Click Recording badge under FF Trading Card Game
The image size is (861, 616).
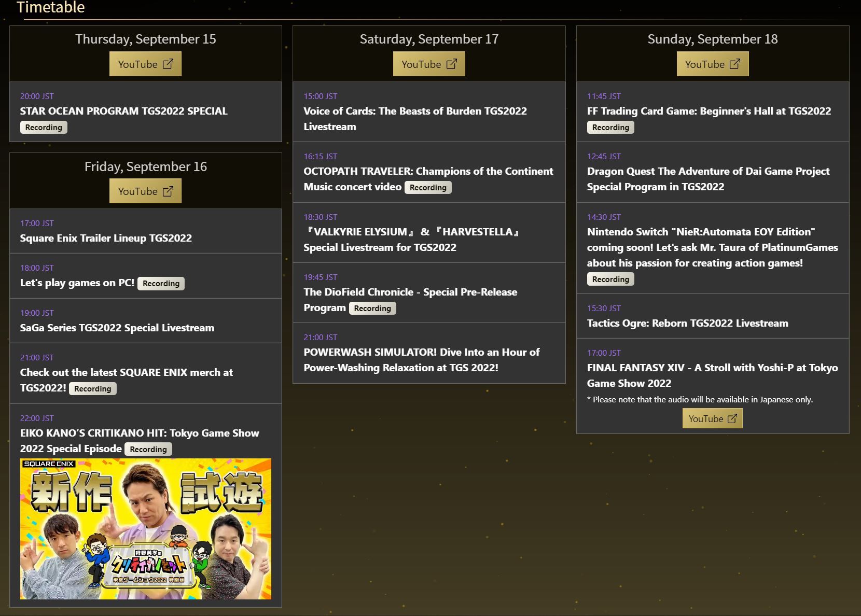[x=610, y=128]
